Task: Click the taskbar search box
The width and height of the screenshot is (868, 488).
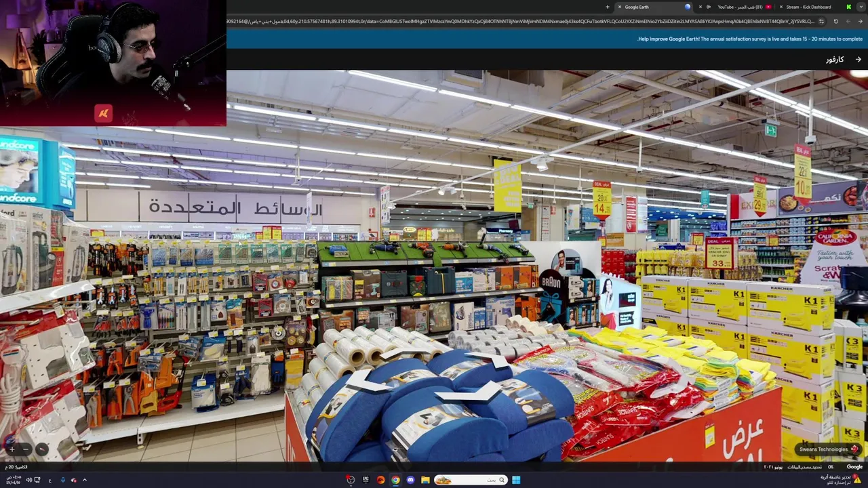Action: (x=471, y=480)
